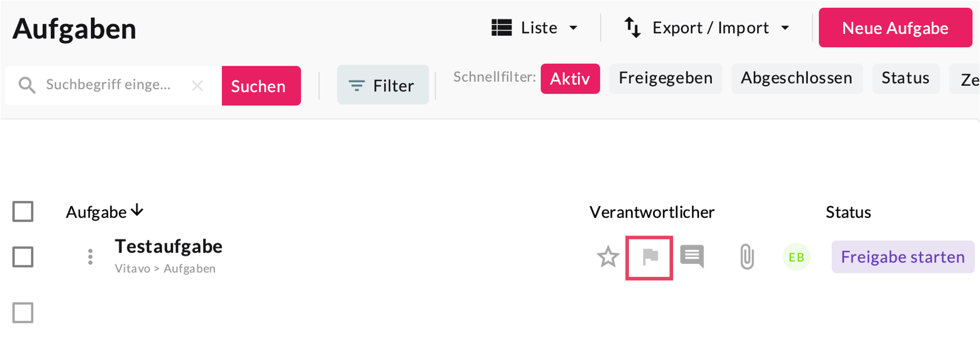
Task: Mark Testaufgabe as favorite with star icon
Action: pos(607,257)
